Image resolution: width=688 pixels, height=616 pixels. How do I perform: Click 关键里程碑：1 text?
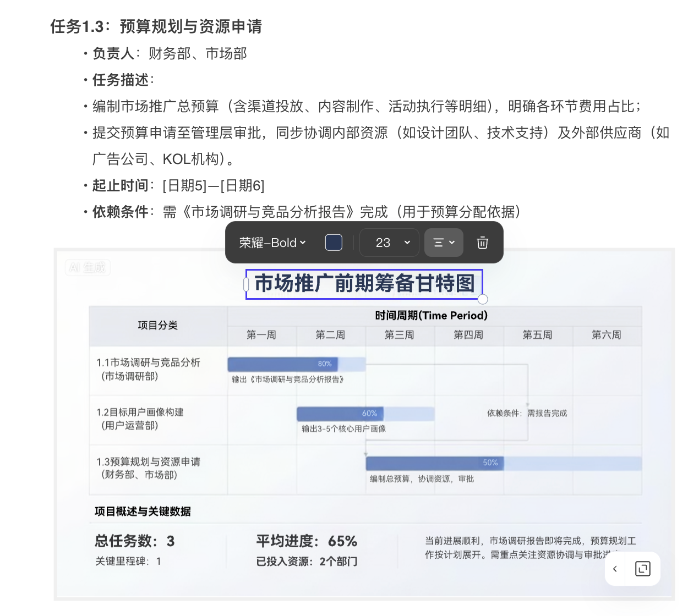coord(128,562)
